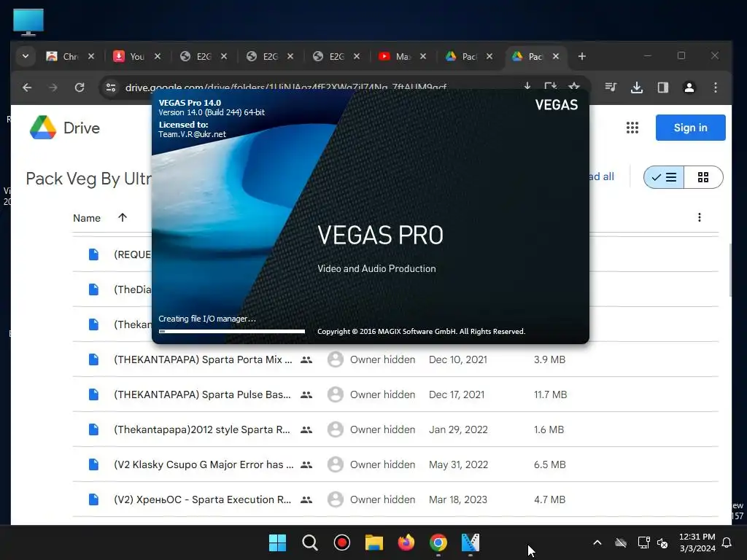Switch to the inactive Pac Drive tab

click(x=468, y=56)
